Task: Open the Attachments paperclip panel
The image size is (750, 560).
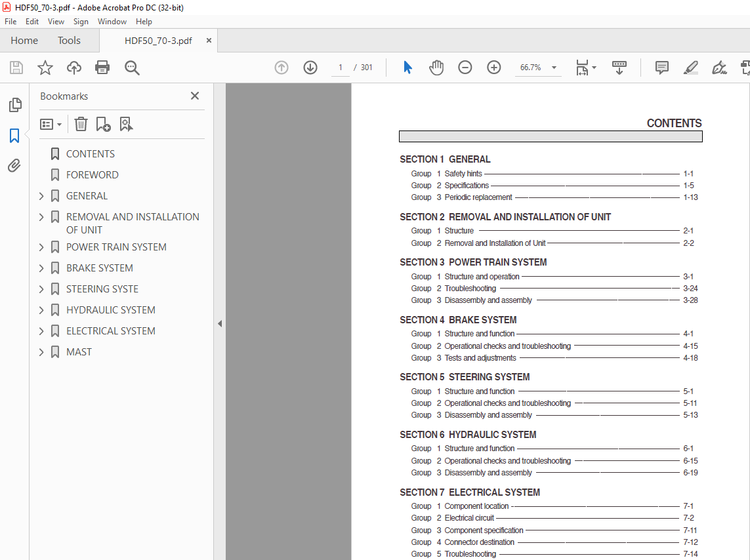Action: [14, 166]
